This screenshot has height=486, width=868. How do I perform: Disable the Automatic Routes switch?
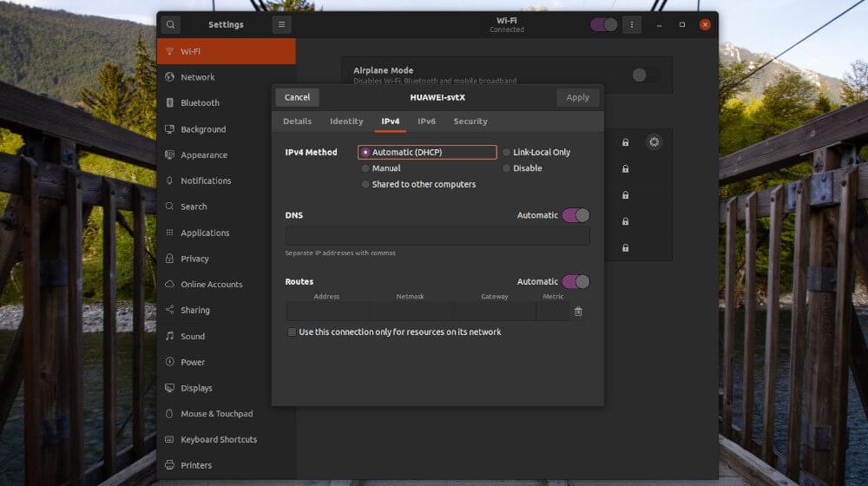point(575,282)
